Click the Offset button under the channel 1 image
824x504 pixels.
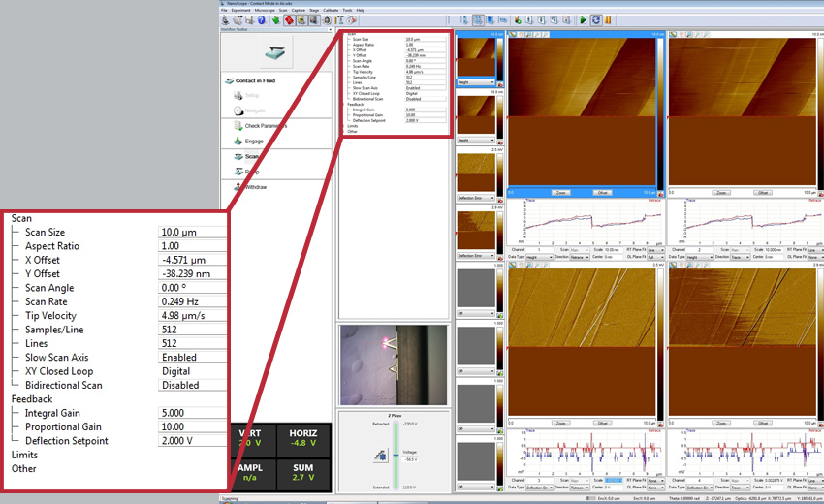pos(603,192)
